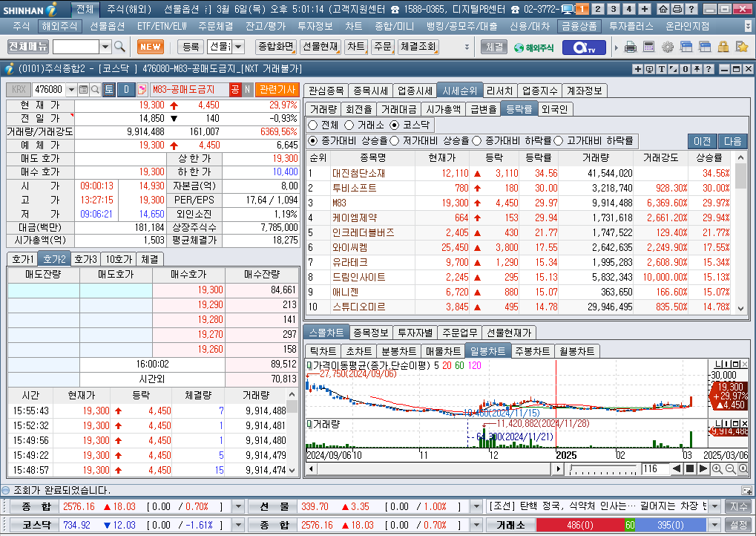Open dropdown next to 거래소 486/395 bar
The width and height of the screenshot is (756, 536).
[714, 525]
